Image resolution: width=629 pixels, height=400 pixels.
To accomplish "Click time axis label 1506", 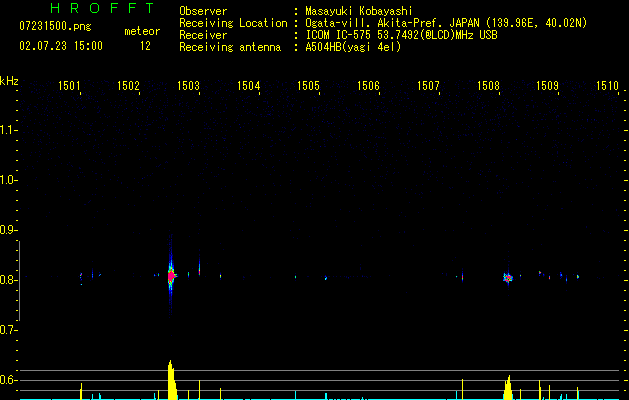I will (x=368, y=85).
